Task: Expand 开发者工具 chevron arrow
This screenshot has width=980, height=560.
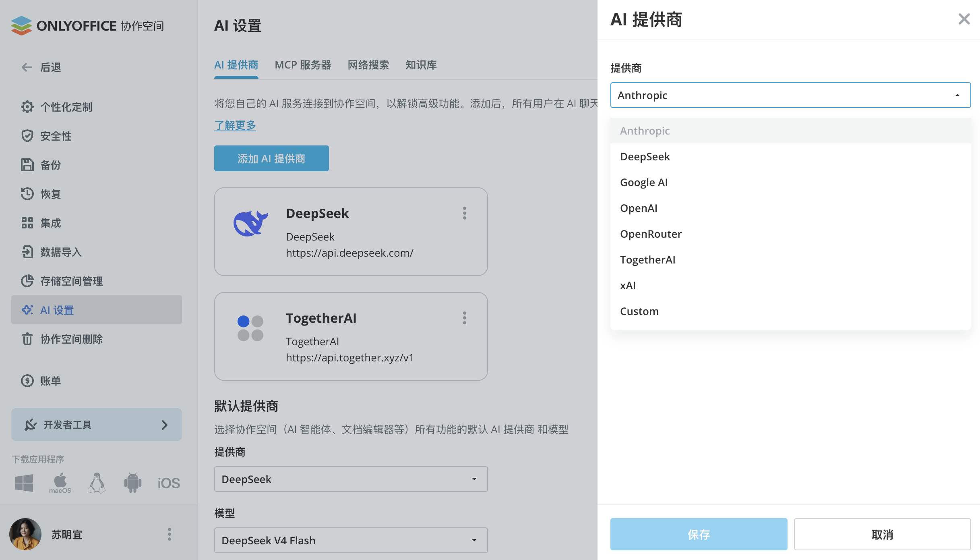Action: click(164, 425)
